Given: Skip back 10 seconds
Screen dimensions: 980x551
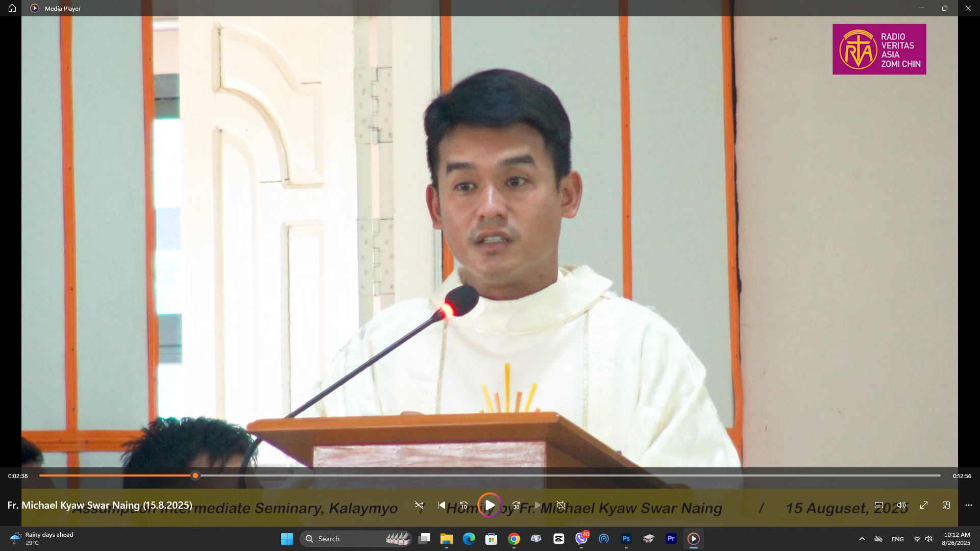Looking at the screenshot, I should 464,505.
